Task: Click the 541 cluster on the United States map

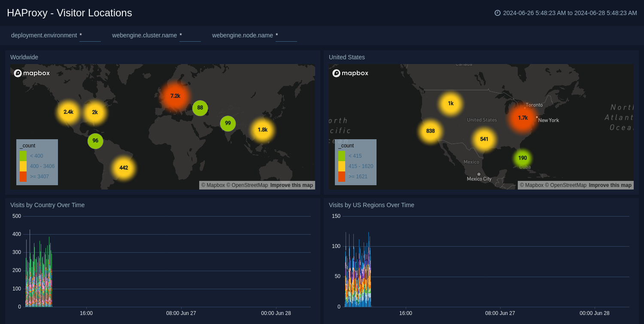Action: (x=484, y=139)
